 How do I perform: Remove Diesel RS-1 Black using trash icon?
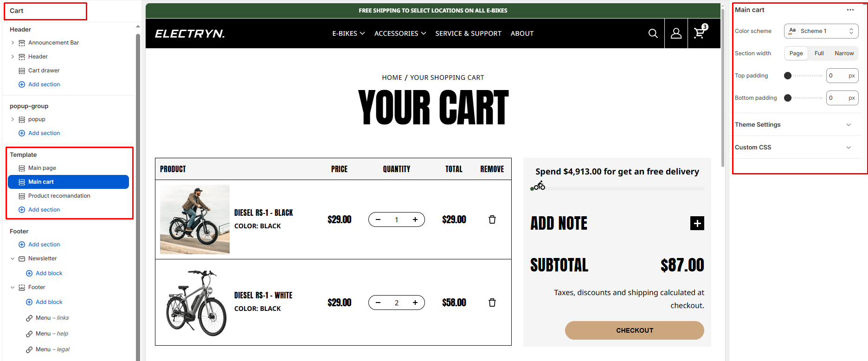492,219
